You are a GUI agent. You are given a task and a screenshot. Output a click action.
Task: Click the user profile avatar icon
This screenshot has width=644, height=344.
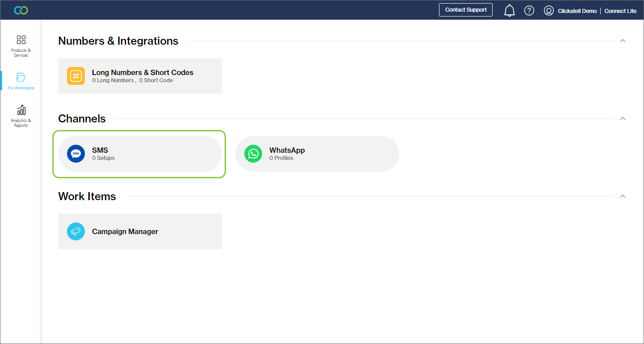tap(549, 11)
